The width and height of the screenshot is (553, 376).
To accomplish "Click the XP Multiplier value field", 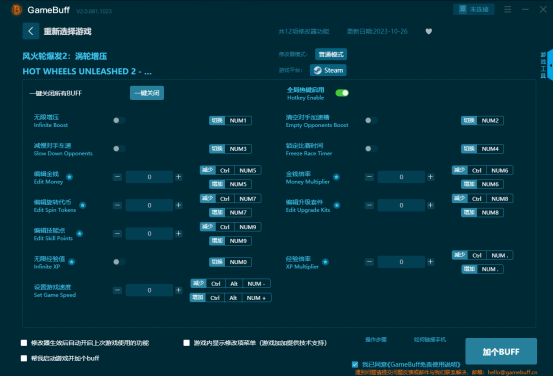I will [401, 262].
